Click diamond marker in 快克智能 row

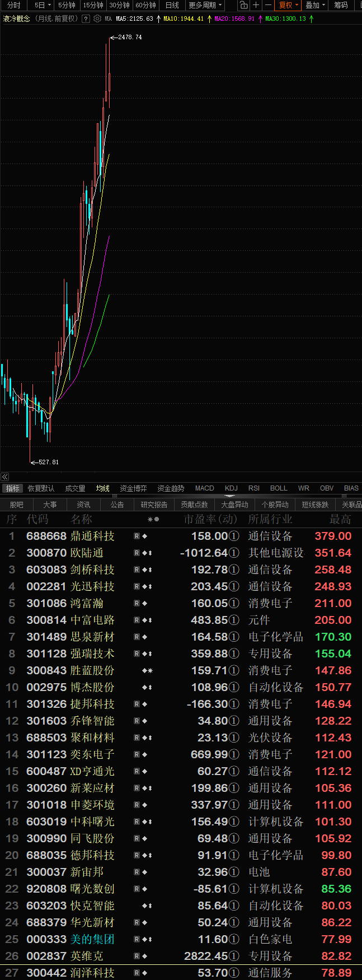coord(144,906)
